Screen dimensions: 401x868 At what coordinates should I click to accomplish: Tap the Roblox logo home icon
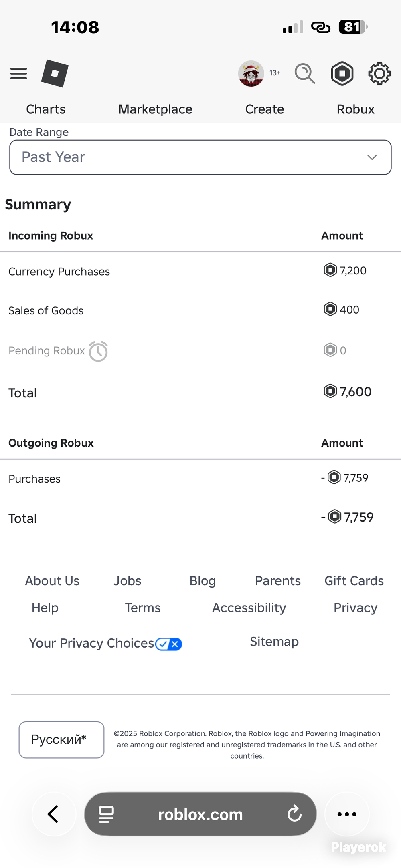pyautogui.click(x=55, y=73)
